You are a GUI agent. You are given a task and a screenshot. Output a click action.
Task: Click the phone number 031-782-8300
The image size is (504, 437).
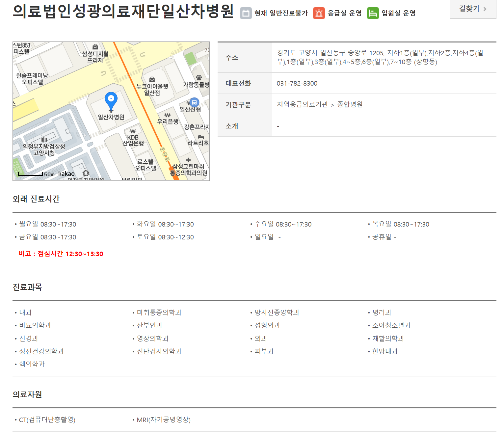coord(297,83)
